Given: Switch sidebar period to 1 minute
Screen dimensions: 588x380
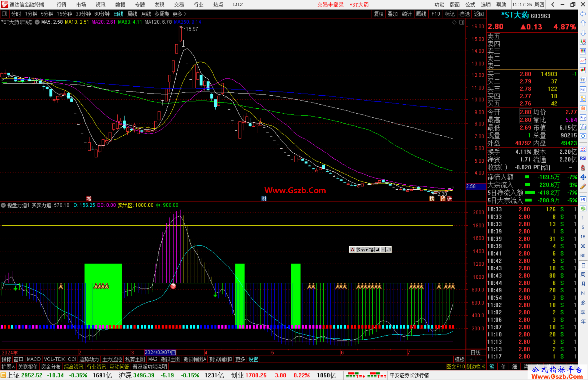Looking at the screenshot, I should 583,218.
